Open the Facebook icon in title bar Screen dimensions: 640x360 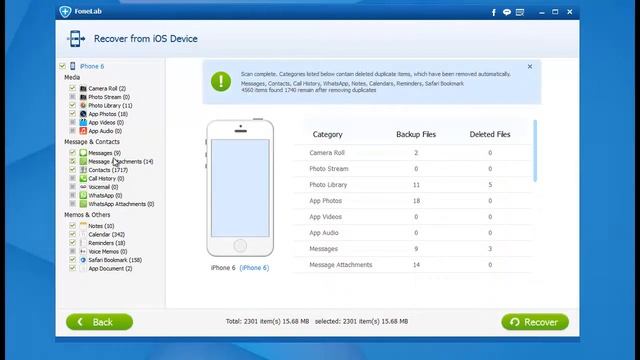(493, 12)
